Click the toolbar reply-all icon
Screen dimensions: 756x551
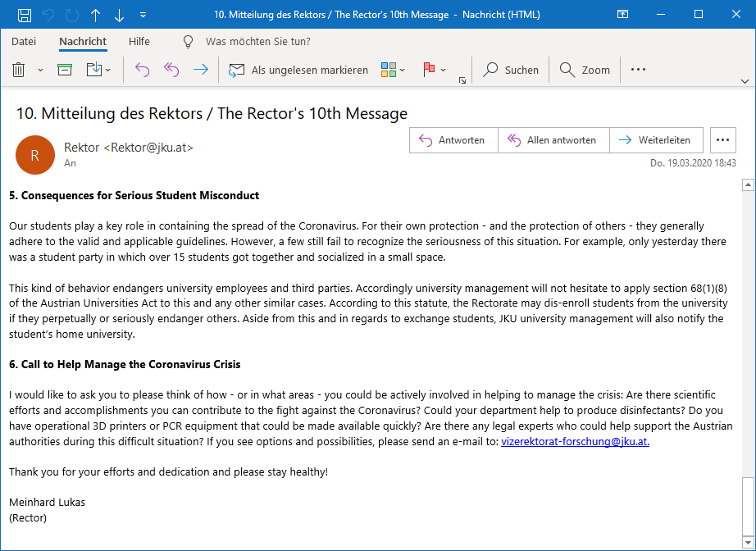coord(171,71)
